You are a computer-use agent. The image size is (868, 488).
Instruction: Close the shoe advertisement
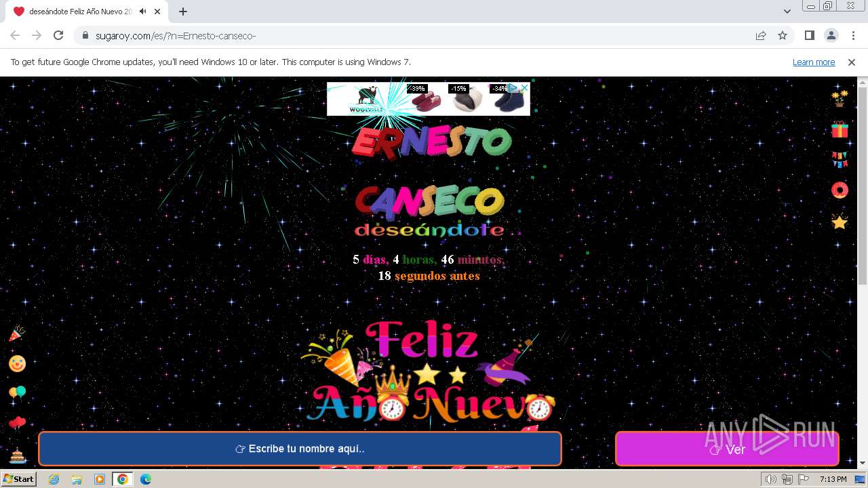[x=524, y=88]
